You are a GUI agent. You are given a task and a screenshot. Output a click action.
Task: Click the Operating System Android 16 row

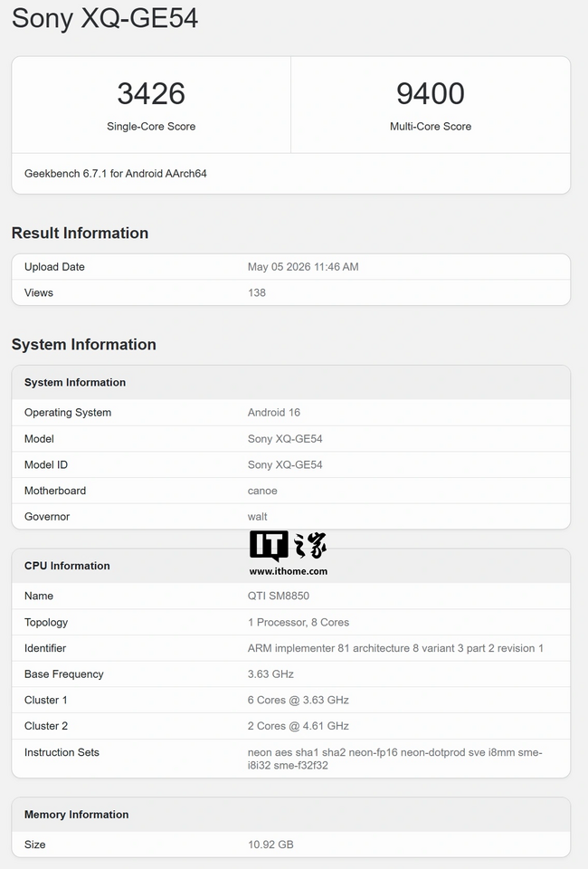(x=291, y=413)
